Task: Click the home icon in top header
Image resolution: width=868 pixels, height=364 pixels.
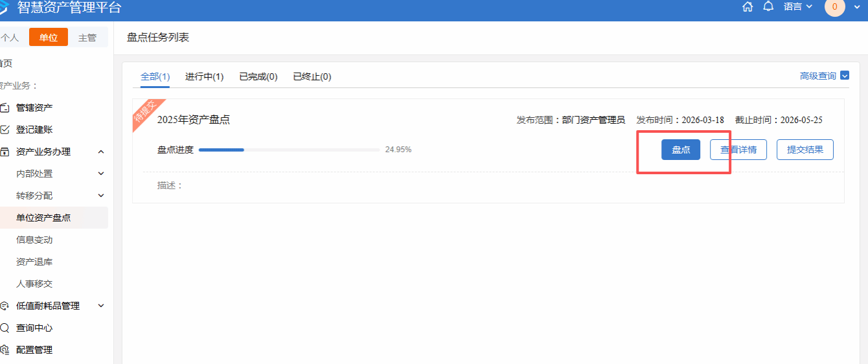Action: (748, 7)
